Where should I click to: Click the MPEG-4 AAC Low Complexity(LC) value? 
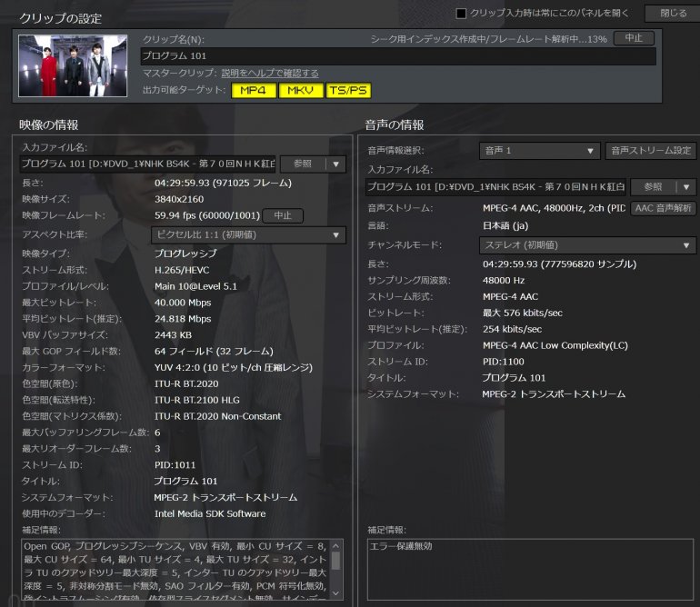[x=555, y=345]
